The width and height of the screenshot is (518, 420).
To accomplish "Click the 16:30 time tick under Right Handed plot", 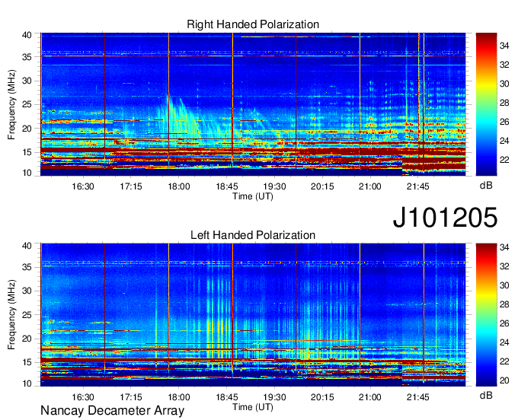I will 82,186.
